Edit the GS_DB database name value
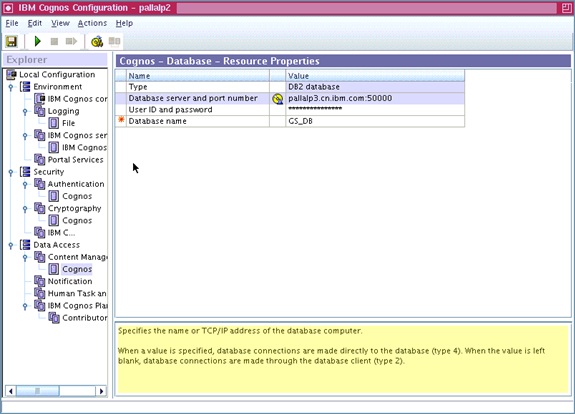 (375, 121)
